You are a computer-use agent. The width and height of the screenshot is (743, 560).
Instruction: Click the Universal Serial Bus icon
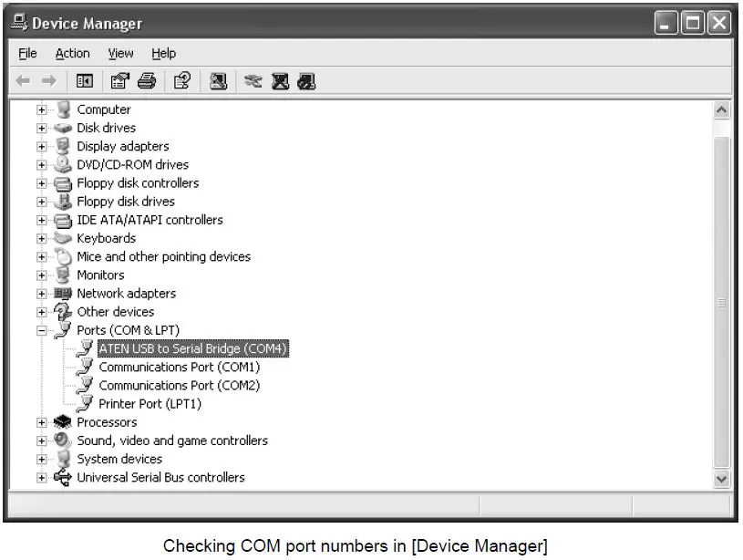click(x=63, y=478)
